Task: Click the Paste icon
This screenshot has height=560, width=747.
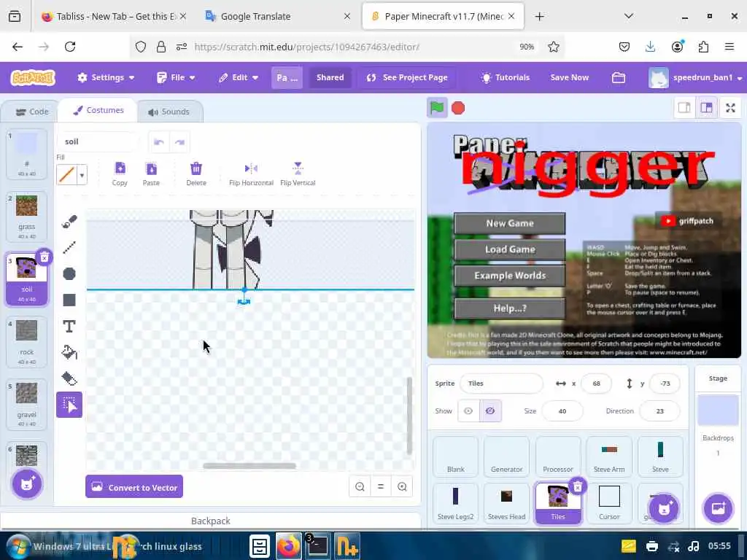Action: (x=151, y=174)
